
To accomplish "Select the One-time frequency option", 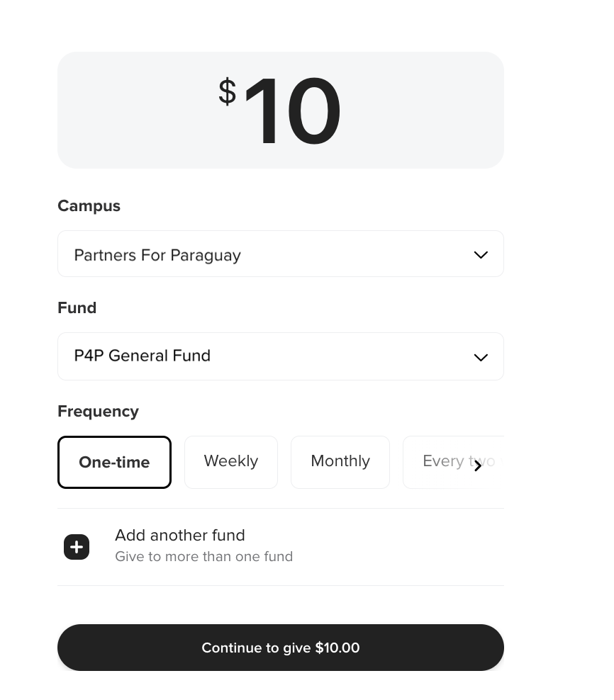I will pyautogui.click(x=114, y=462).
